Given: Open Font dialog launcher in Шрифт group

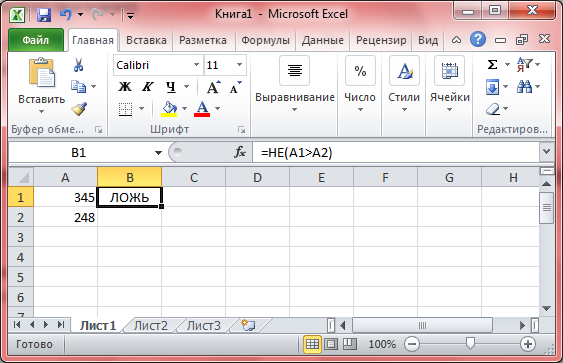Looking at the screenshot, I should coord(241,130).
